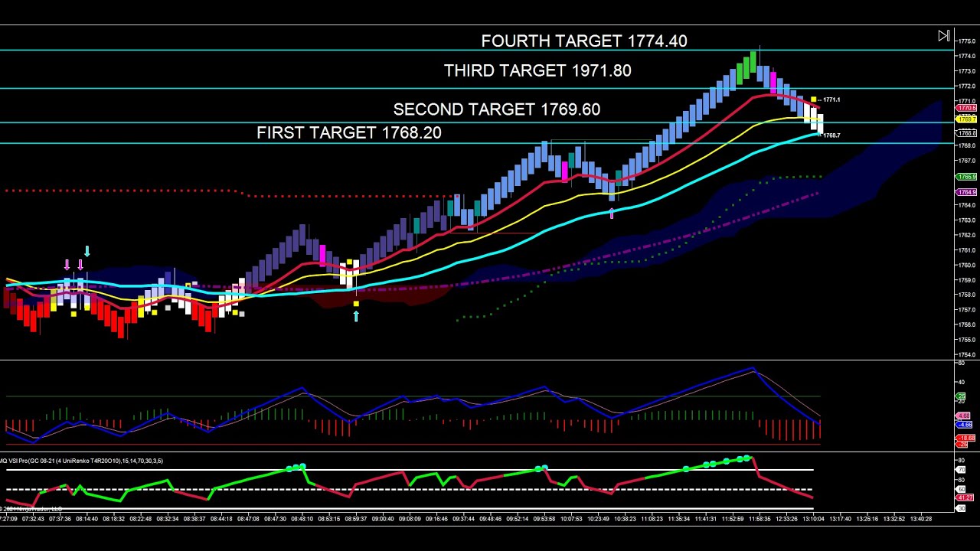
Task: Select the SECOND TARGET 1769.60 text label
Action: [497, 109]
